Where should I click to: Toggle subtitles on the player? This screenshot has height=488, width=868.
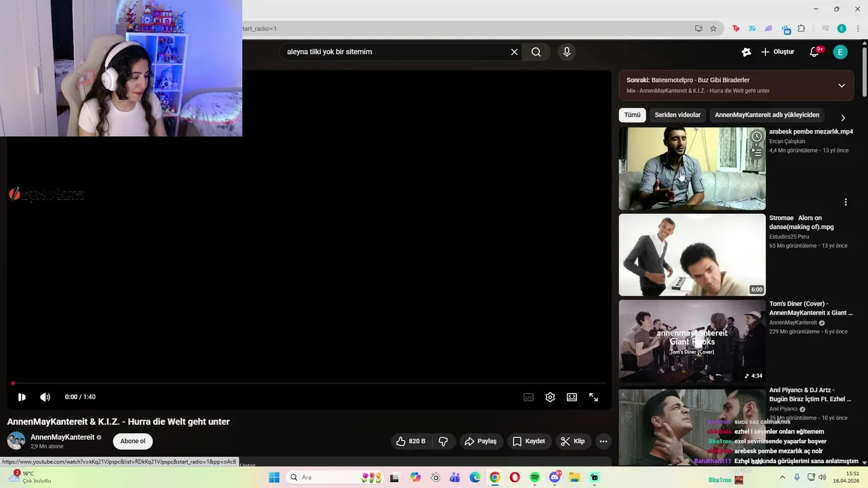(x=528, y=397)
